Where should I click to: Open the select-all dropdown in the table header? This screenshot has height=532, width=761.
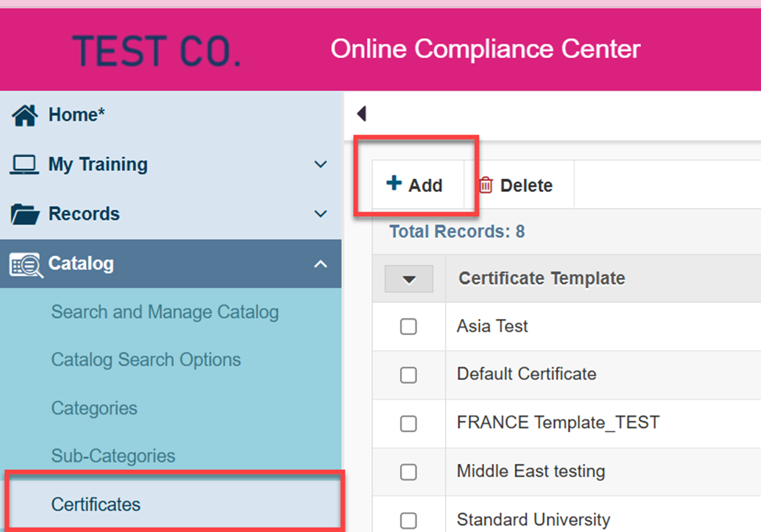(x=409, y=279)
